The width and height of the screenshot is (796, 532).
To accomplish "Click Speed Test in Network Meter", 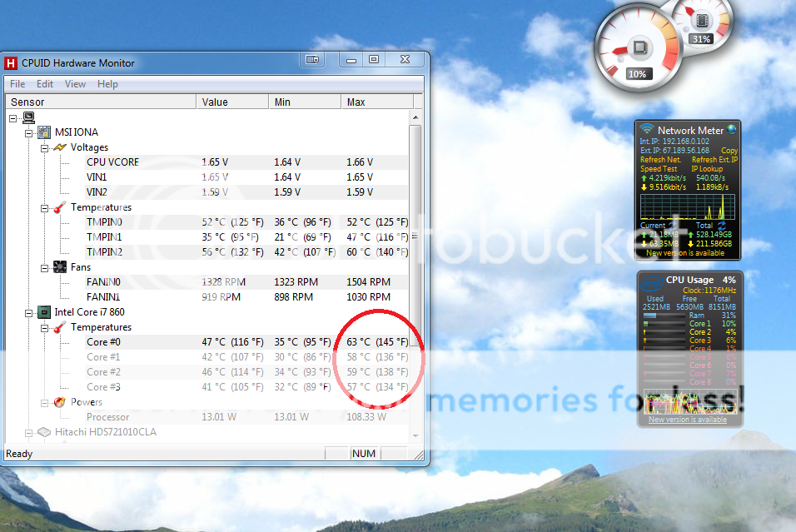I will [659, 167].
